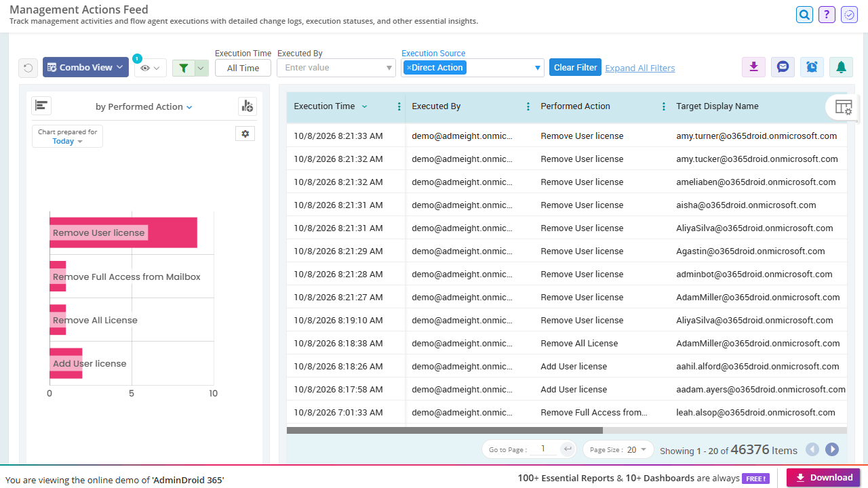This screenshot has width=868, height=488.
Task: Open the Page Size dropdown
Action: pyautogui.click(x=618, y=449)
